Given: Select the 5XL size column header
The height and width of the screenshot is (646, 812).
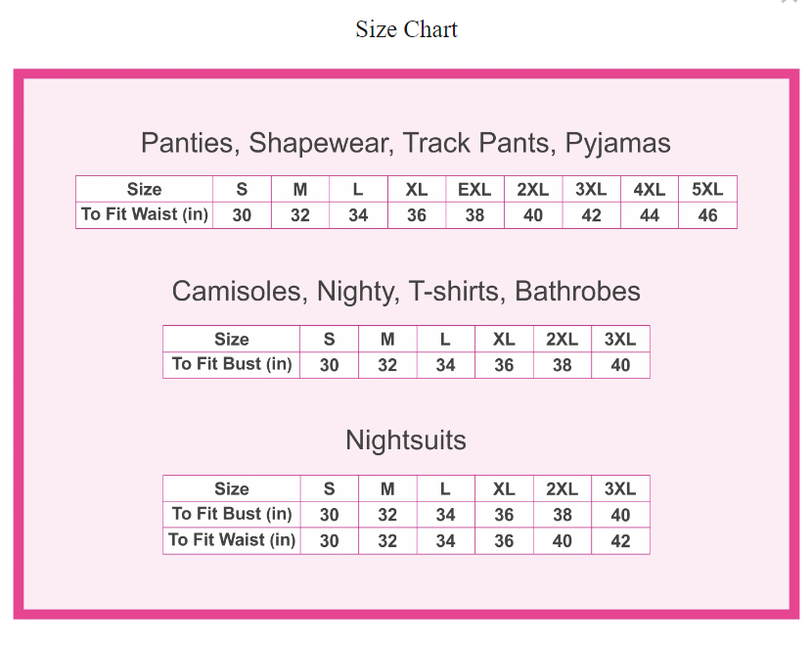Looking at the screenshot, I should point(707,189).
